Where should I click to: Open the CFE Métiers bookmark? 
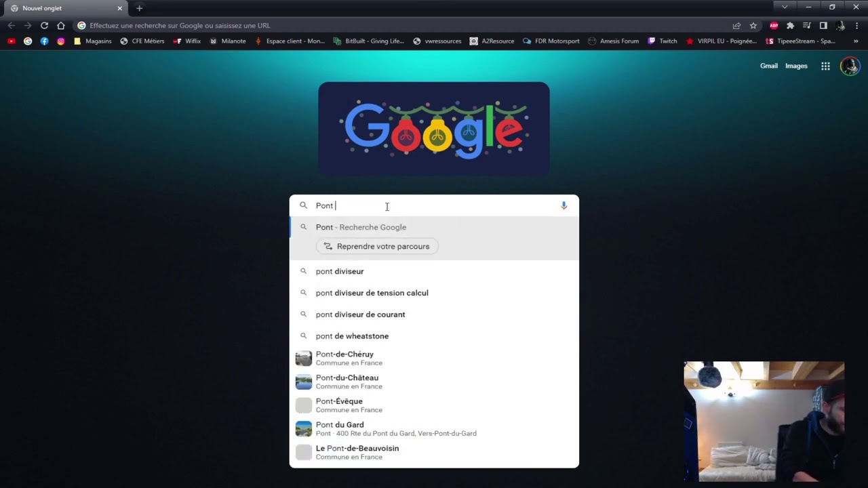tap(142, 41)
